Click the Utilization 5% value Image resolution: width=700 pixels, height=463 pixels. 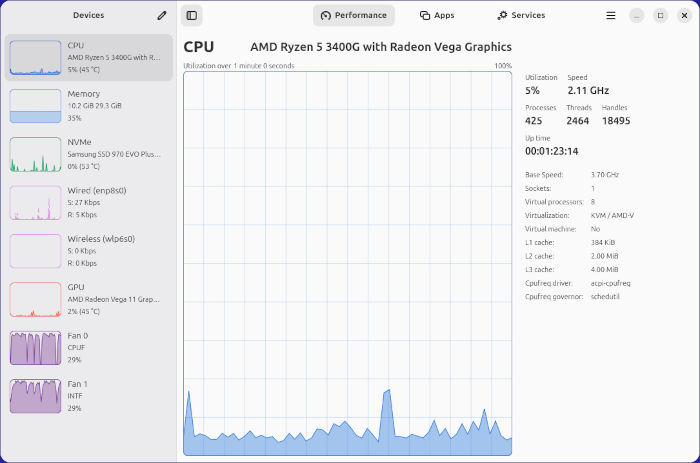[x=532, y=90]
